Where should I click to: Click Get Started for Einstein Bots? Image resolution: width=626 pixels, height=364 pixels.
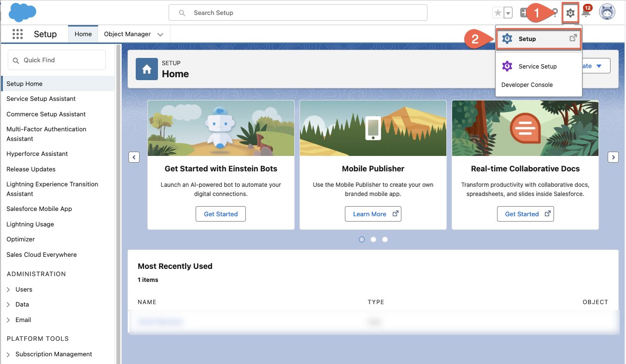click(x=221, y=213)
